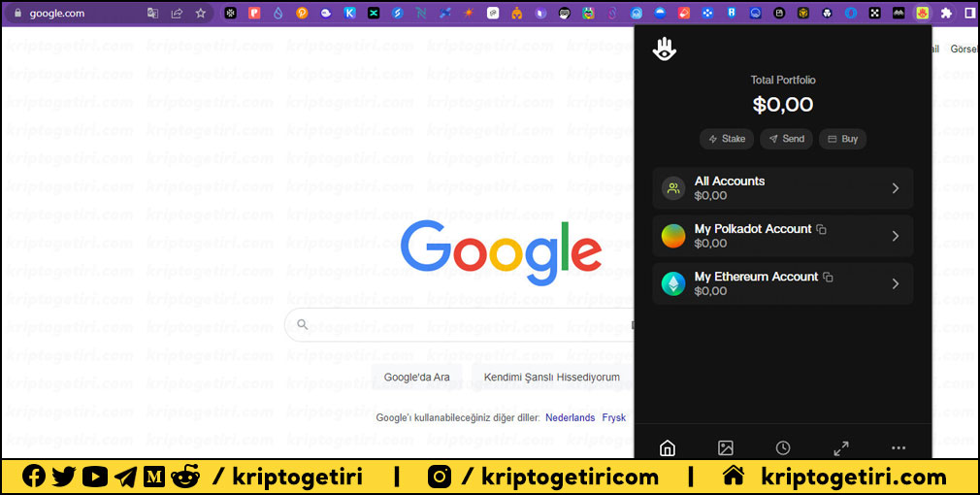
Task: Open the orange circle P extension
Action: (302, 13)
